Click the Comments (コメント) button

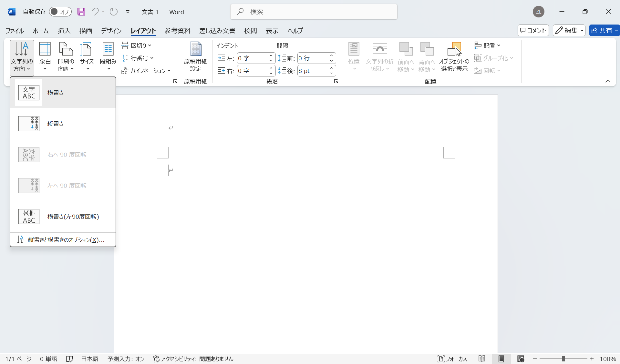tap(533, 30)
